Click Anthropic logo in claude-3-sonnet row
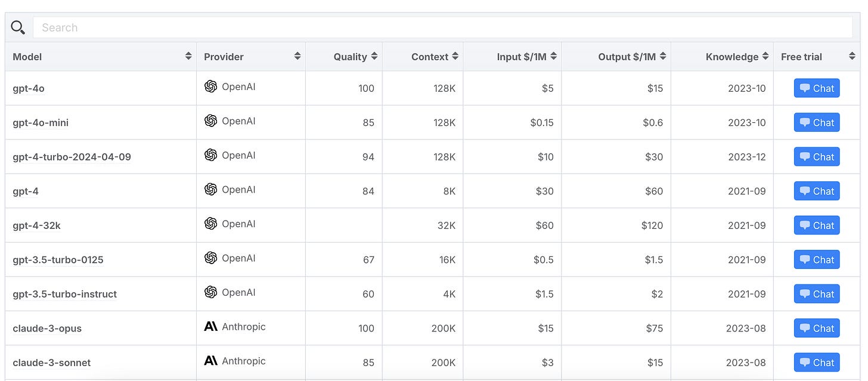This screenshot has width=868, height=381. (x=210, y=361)
